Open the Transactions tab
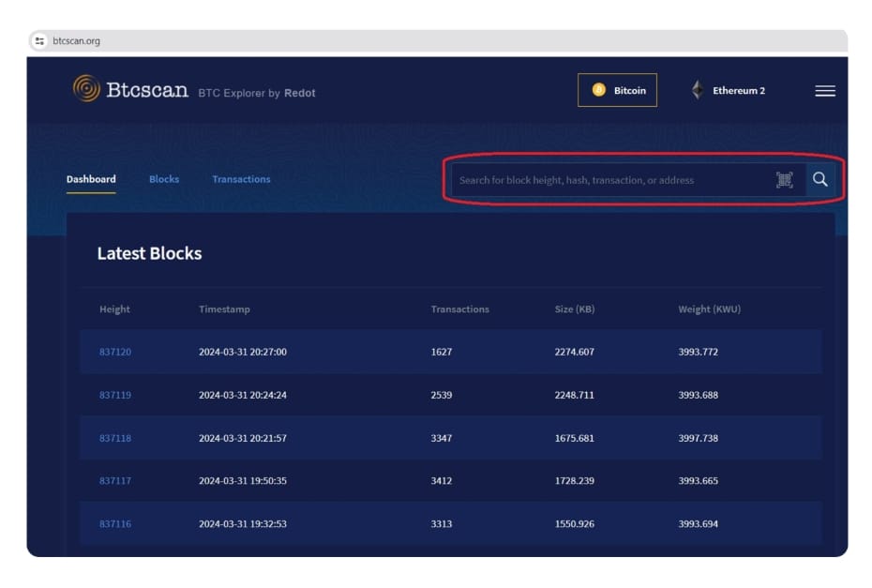The height and width of the screenshot is (588, 872). pyautogui.click(x=240, y=179)
